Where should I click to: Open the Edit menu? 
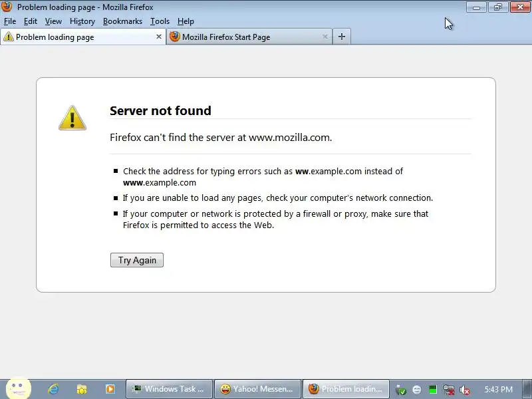tap(30, 21)
